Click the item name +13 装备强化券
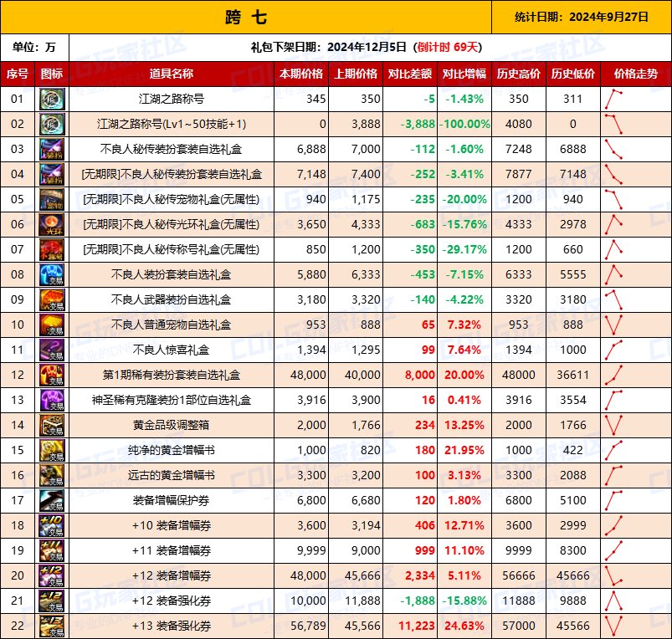 [x=172, y=626]
